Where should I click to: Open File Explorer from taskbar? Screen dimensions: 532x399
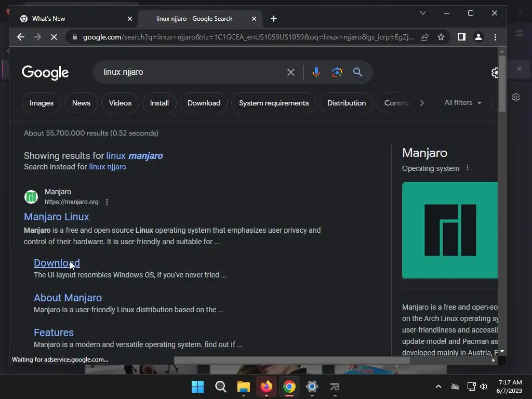pos(243,387)
